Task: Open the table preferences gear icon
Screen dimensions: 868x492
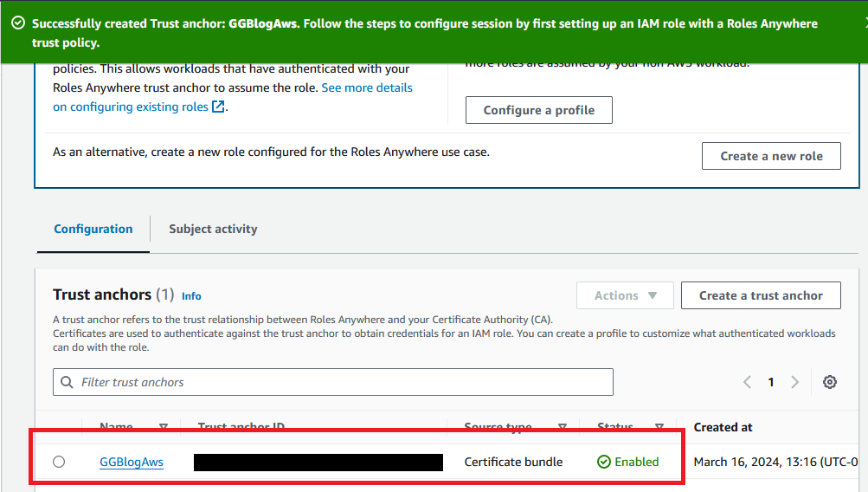Action: point(830,382)
